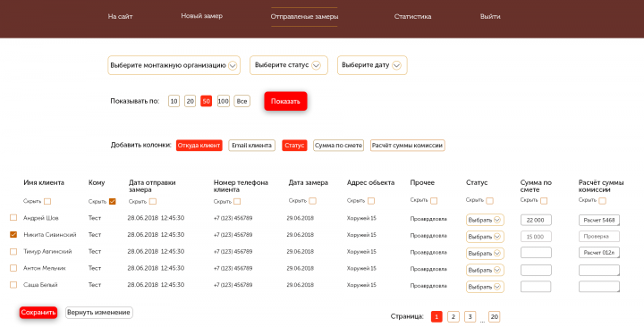This screenshot has width=644, height=327.
Task: Click empty estimate sum field for Антон Мельчик
Action: (536, 270)
